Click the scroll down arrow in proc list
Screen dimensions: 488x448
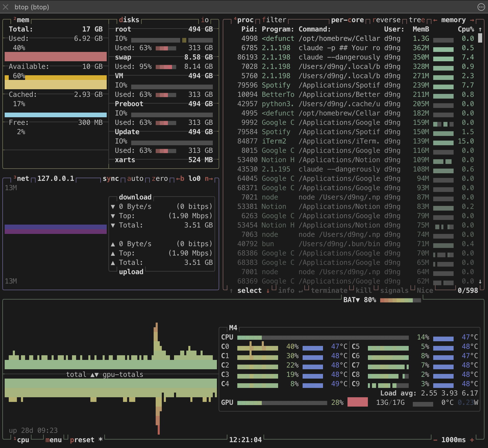coord(480,281)
